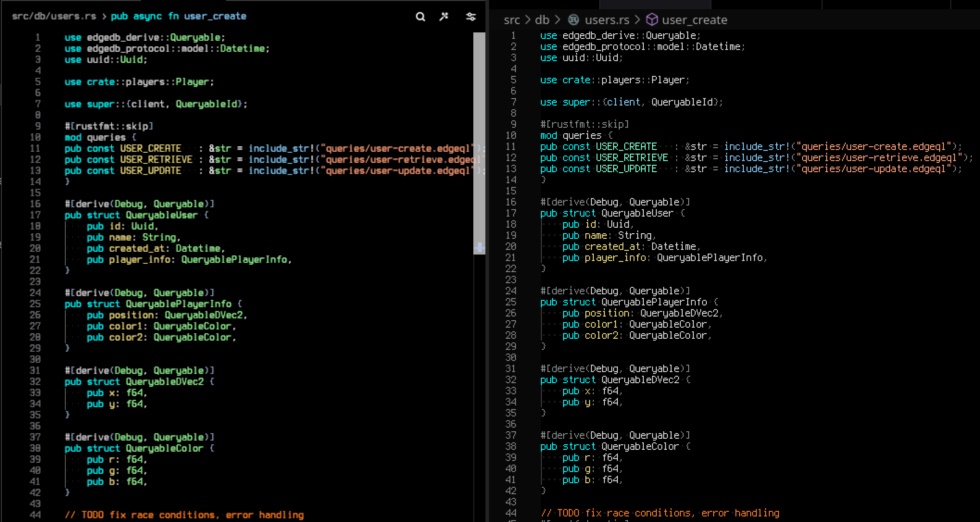Click line number 25 in right editor gutter

pyautogui.click(x=510, y=302)
